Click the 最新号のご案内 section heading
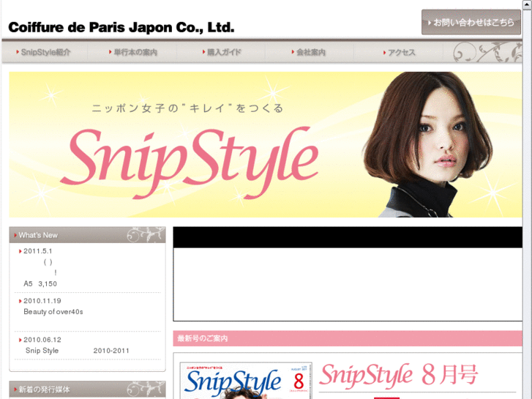This screenshot has height=399, width=532. pos(348,338)
